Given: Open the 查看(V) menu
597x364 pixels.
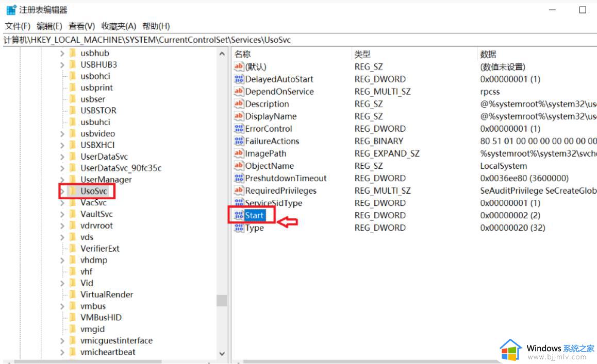Looking at the screenshot, I should click(81, 26).
